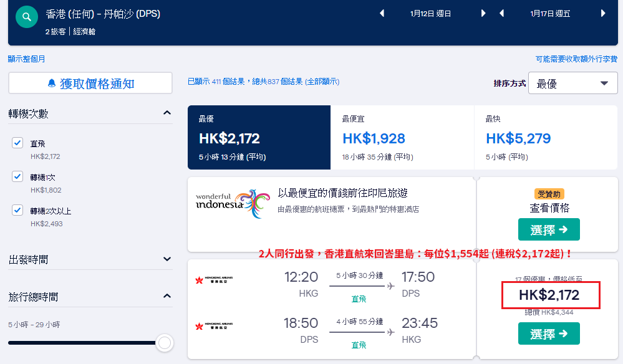The width and height of the screenshot is (623, 364).
Task: Go to previous departure date arrow
Action: tap(382, 14)
